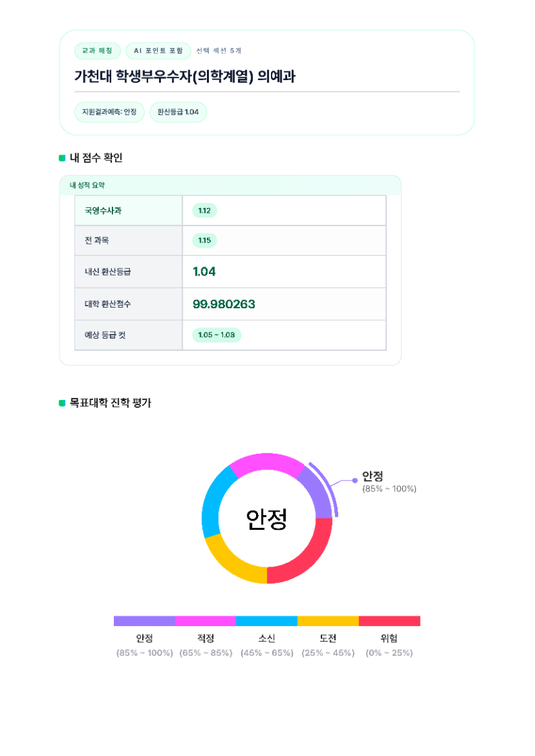The width and height of the screenshot is (535, 756).
Task: Open the "내 성적 요약" table header
Action: coord(88,185)
